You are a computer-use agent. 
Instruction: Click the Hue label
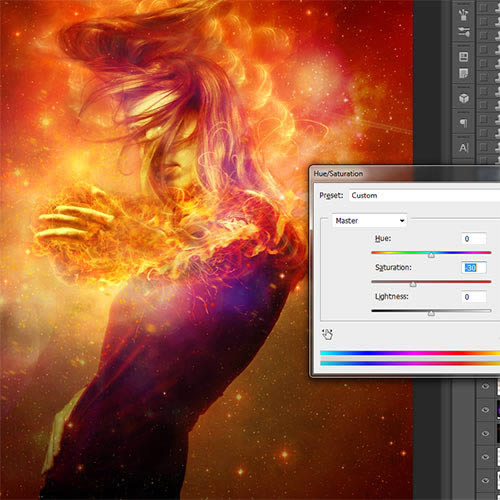(x=383, y=238)
